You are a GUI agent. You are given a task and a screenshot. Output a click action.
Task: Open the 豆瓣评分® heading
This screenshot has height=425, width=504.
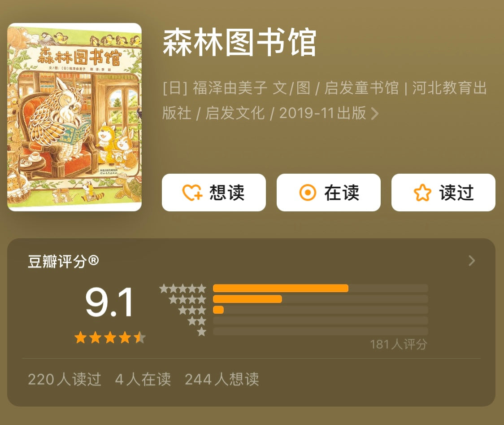(x=63, y=261)
